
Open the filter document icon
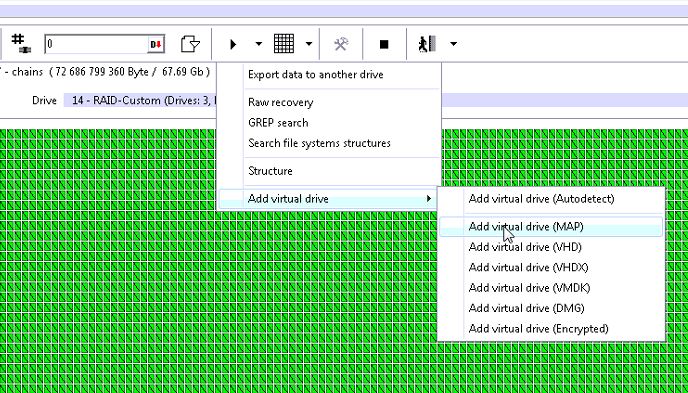190,44
